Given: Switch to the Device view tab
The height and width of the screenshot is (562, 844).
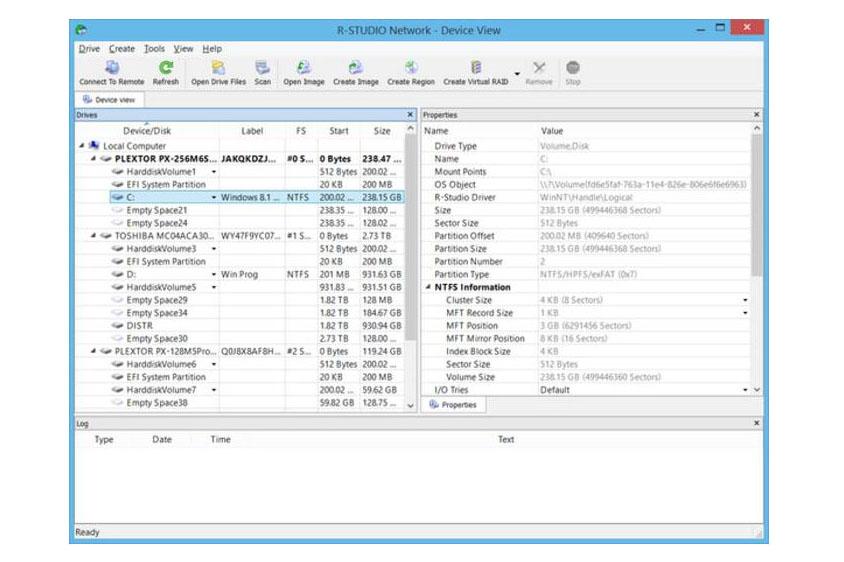Looking at the screenshot, I should (111, 99).
